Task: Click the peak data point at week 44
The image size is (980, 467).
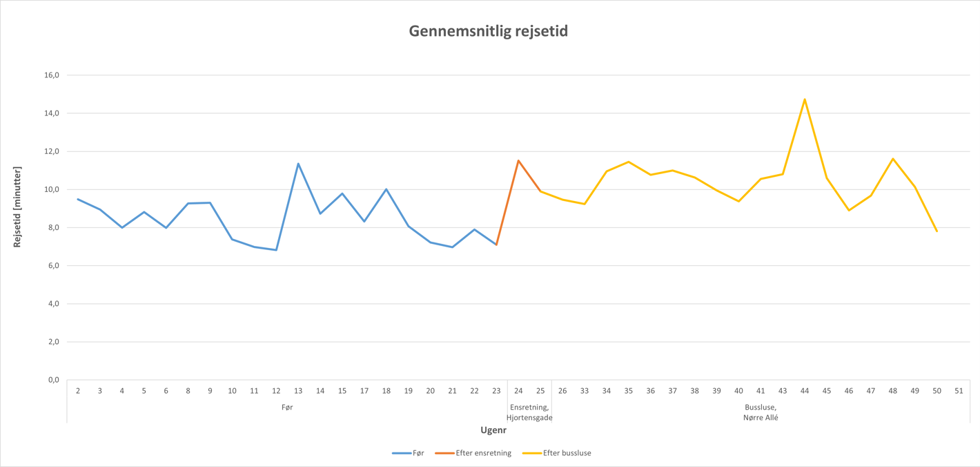Action: (805, 99)
